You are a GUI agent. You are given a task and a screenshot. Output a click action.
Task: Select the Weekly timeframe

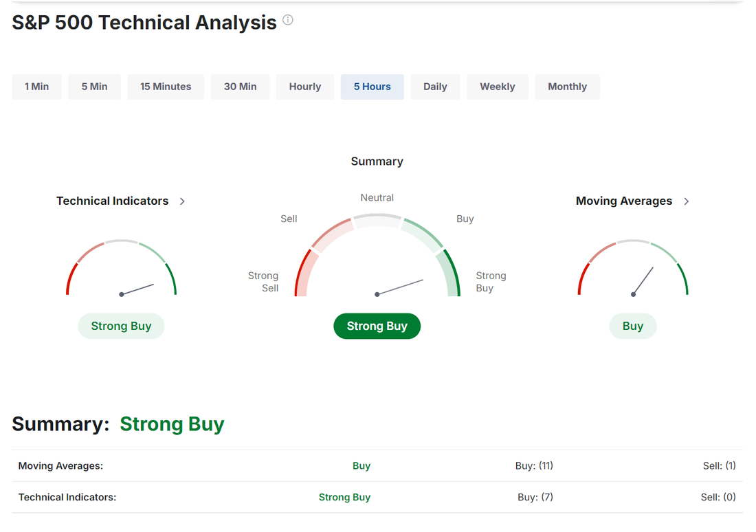coord(497,87)
